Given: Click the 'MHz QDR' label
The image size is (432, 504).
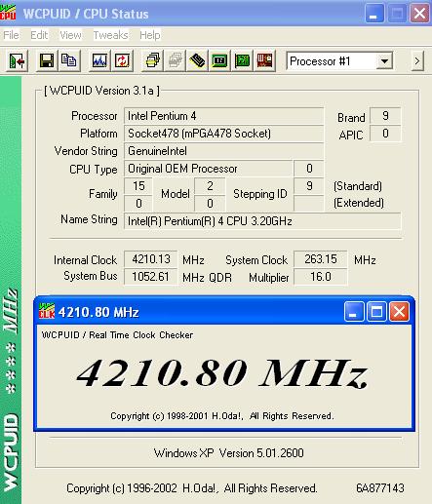Looking at the screenshot, I should click(208, 277).
